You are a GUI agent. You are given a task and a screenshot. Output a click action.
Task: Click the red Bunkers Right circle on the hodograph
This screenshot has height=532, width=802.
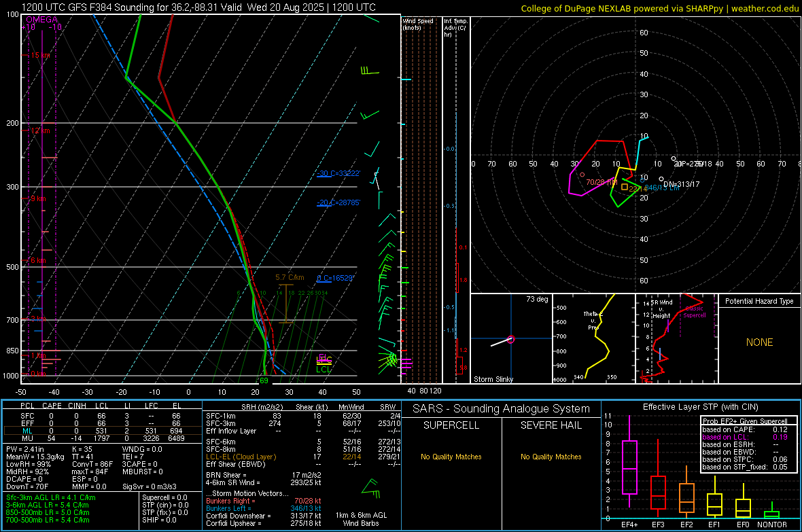[x=582, y=175]
